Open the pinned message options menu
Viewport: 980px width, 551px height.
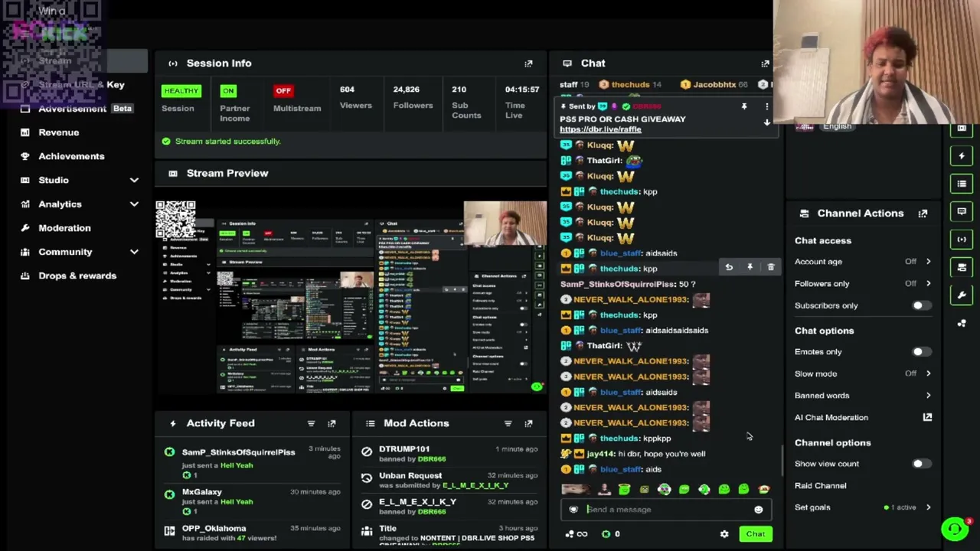[x=766, y=107]
